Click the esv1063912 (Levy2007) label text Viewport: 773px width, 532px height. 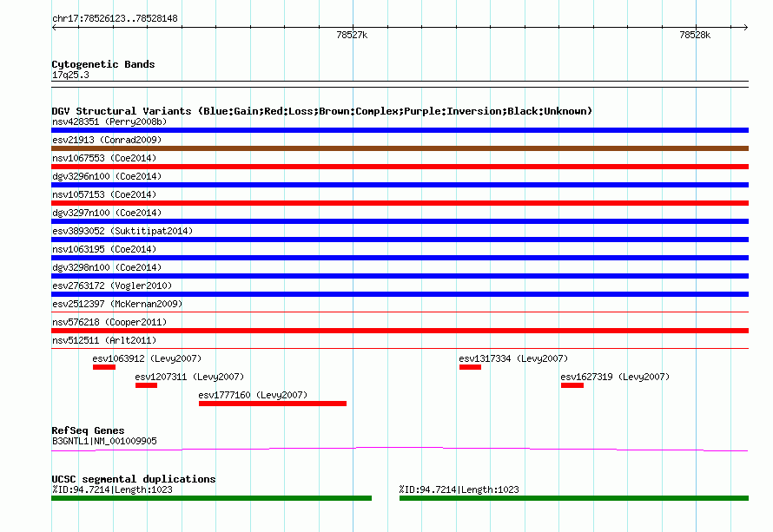click(147, 358)
